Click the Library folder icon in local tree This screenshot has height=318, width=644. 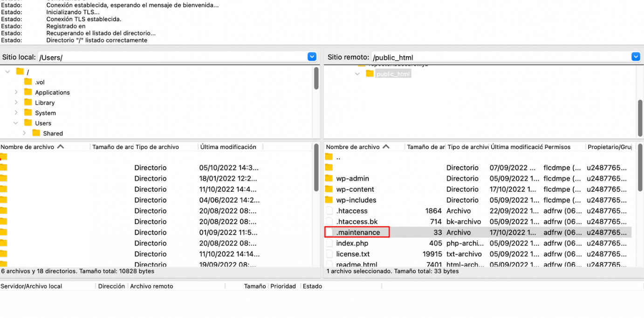pyautogui.click(x=28, y=102)
